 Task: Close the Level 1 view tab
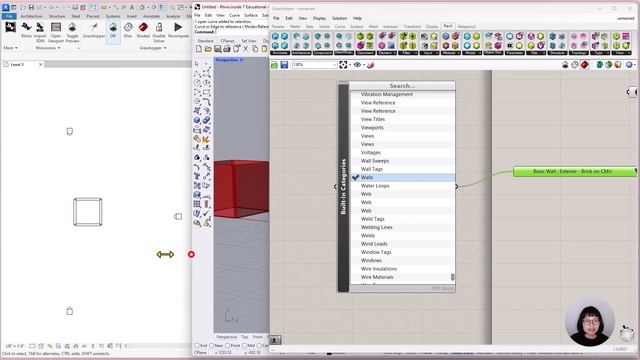point(40,64)
